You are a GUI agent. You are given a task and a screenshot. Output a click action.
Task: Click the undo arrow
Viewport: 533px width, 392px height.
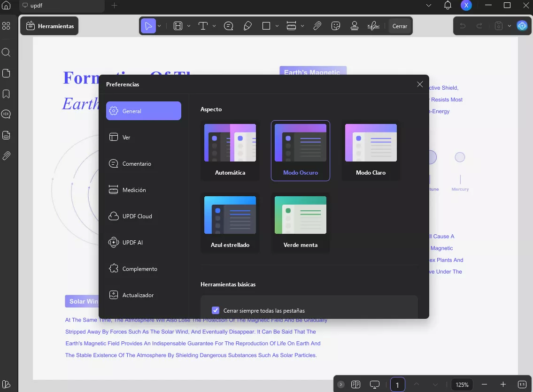click(x=463, y=26)
